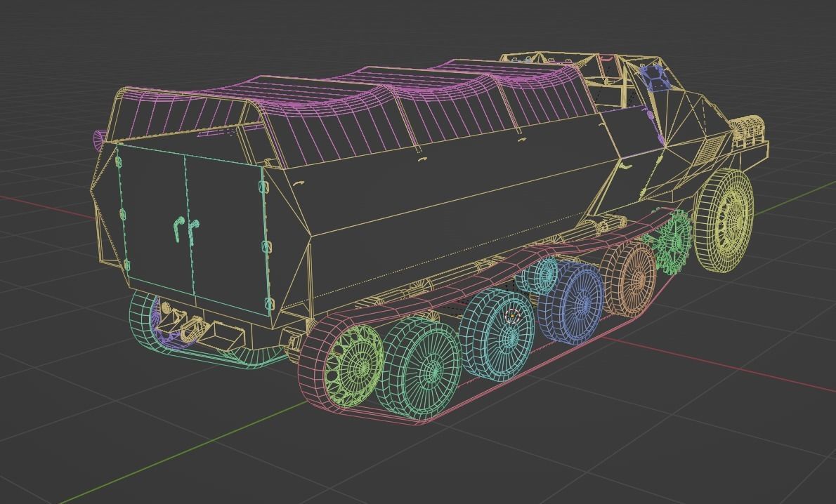Select the lime-green rear idler wheel
Screen dimensions: 836x504
pyautogui.click(x=353, y=366)
